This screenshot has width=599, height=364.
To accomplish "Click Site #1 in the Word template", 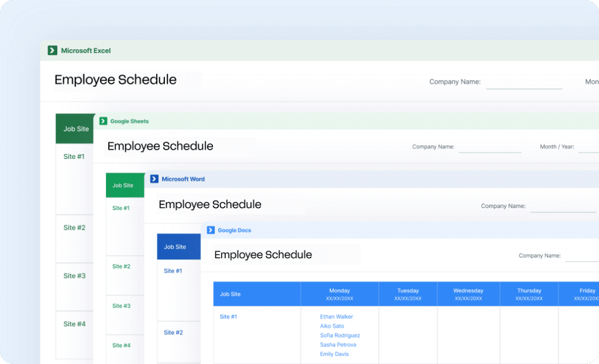I will 173,271.
